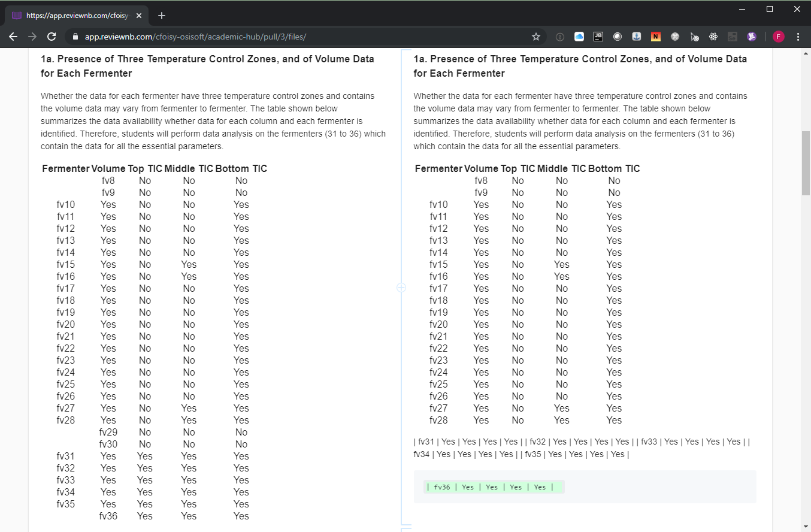Select the app.reviewnb.com browser tab
811x532 pixels.
click(x=77, y=16)
